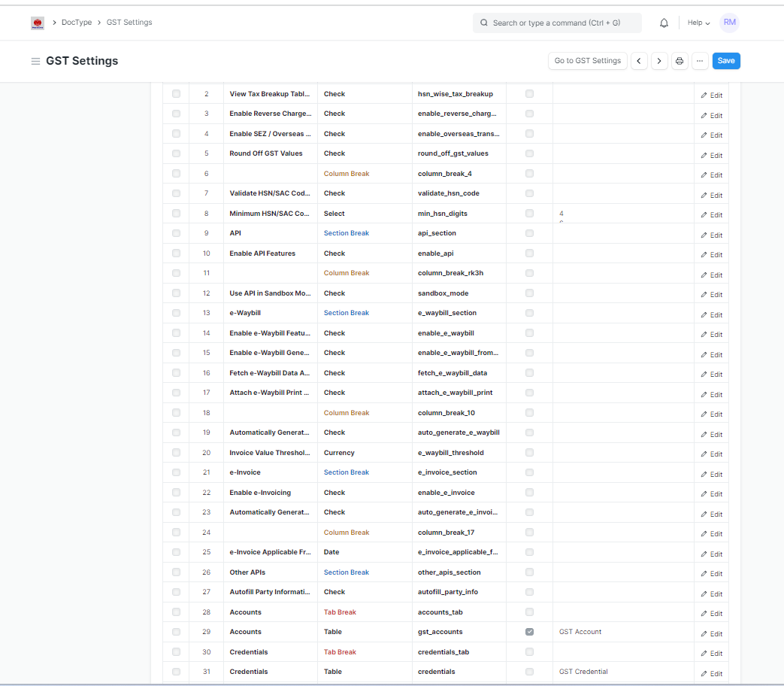Click inside the search command field
The image size is (784, 686).
point(556,23)
